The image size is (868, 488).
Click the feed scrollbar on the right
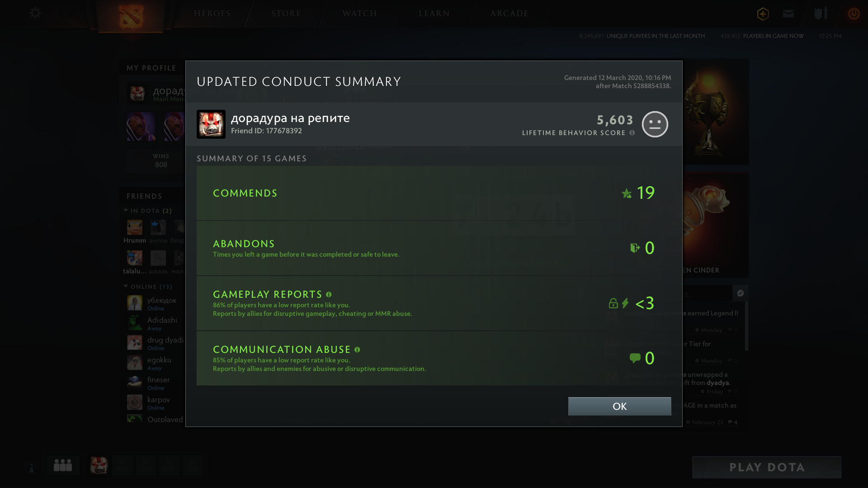click(746, 325)
